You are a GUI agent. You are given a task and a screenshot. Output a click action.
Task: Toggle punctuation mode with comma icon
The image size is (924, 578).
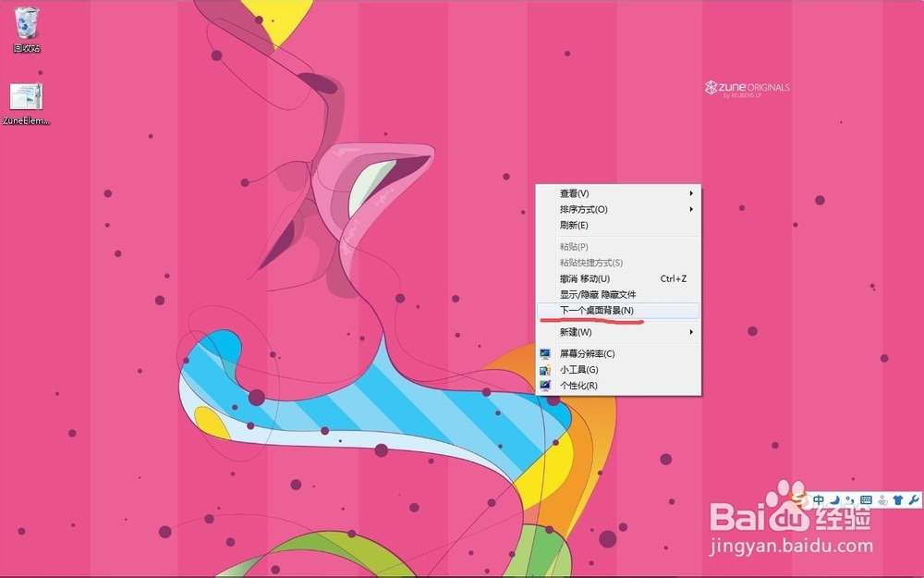[850, 499]
